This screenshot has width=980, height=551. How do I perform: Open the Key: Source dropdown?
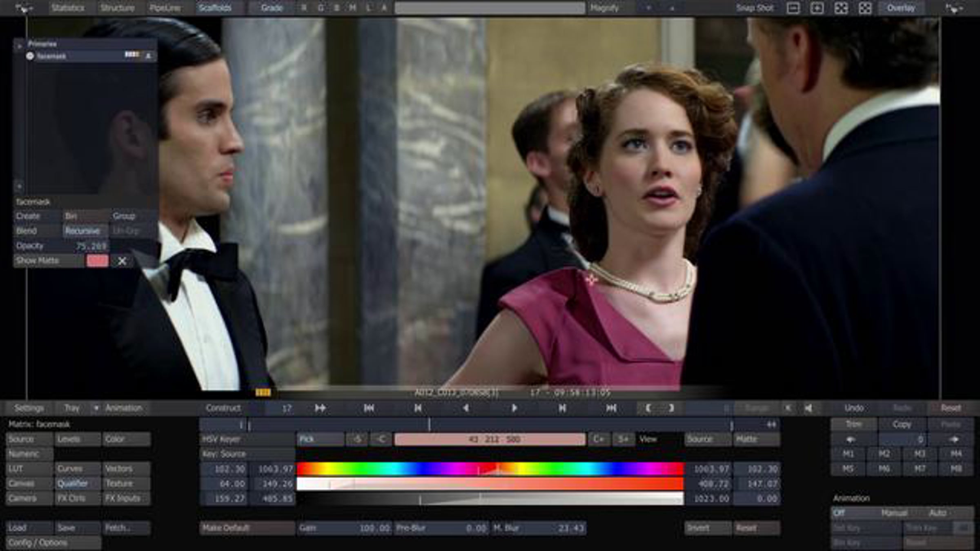(247, 454)
